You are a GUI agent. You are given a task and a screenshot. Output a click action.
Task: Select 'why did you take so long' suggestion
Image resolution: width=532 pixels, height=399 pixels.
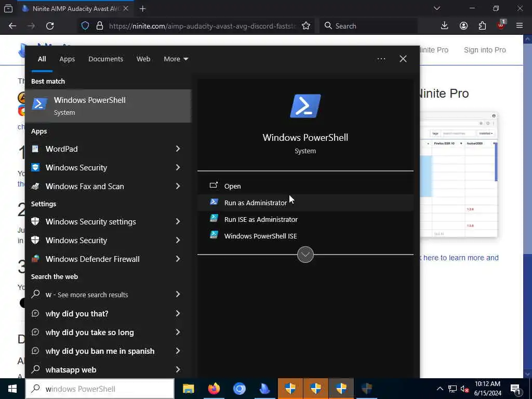coord(108,332)
